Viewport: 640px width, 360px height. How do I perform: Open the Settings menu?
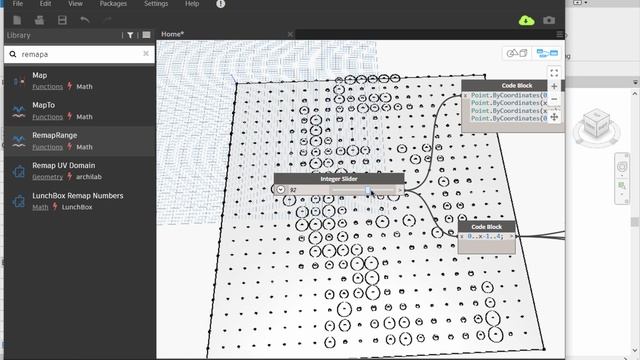(x=156, y=4)
